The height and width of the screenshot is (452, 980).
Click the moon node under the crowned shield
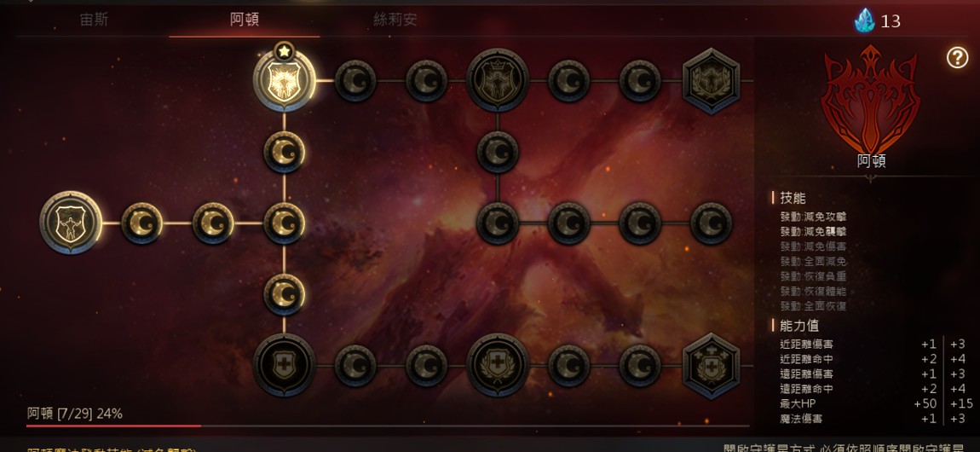[498, 152]
